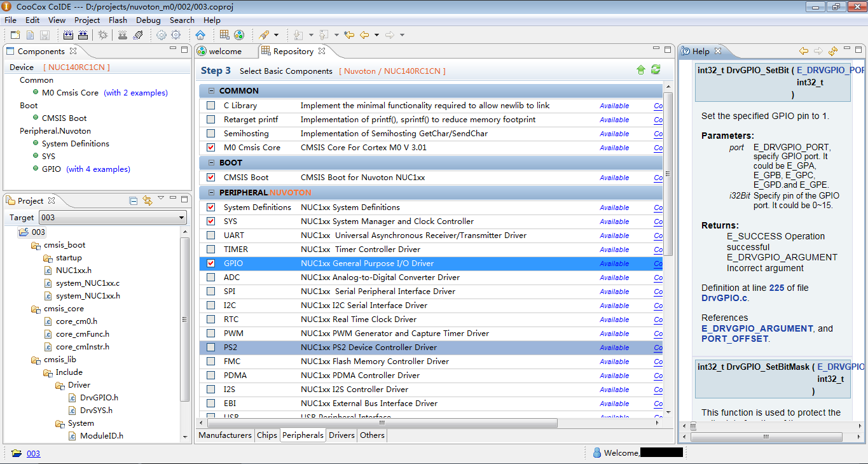Open the Project menu

click(x=87, y=20)
